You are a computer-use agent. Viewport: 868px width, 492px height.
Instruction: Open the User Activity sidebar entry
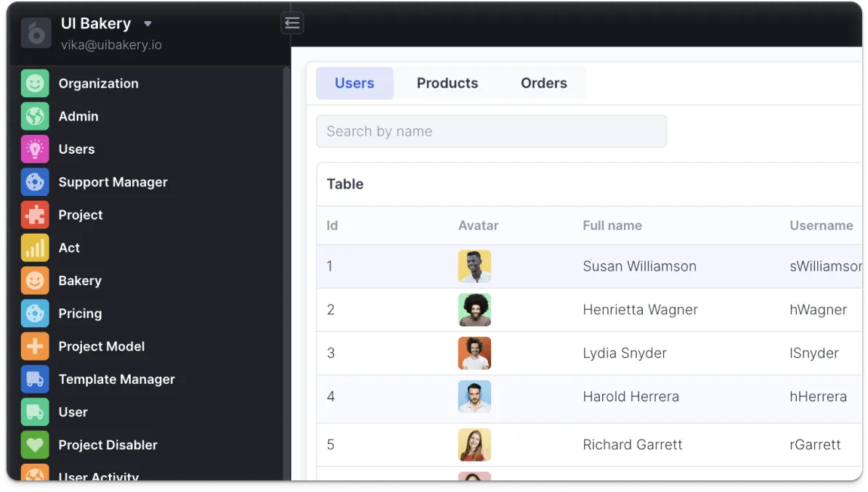pyautogui.click(x=99, y=476)
